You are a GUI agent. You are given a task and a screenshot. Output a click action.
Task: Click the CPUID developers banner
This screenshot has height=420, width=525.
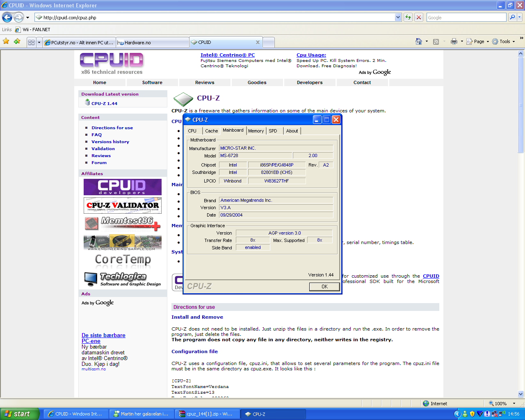(123, 187)
